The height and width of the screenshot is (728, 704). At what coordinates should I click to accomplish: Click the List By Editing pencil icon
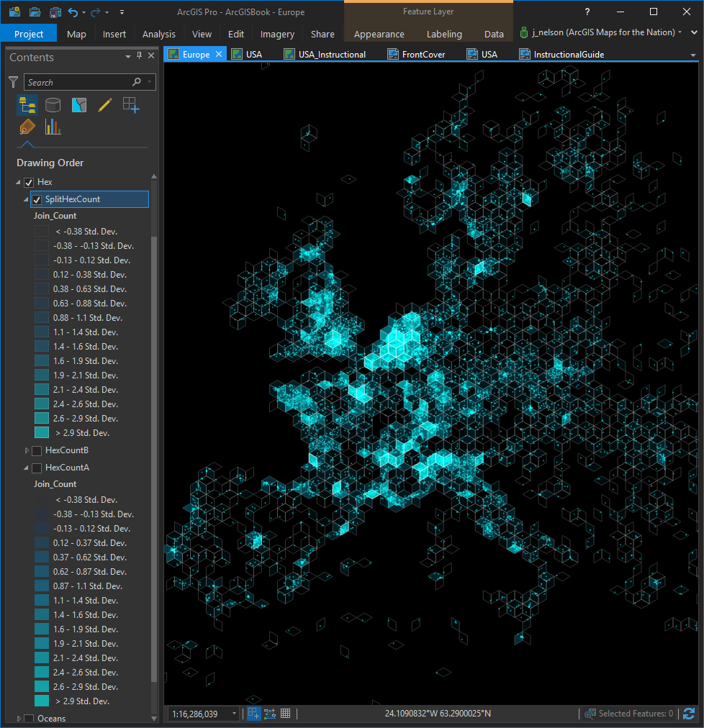coord(104,105)
